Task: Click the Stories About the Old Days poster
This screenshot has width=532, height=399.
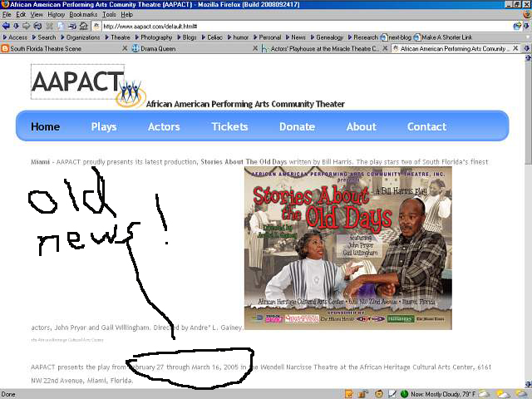Action: tap(348, 248)
